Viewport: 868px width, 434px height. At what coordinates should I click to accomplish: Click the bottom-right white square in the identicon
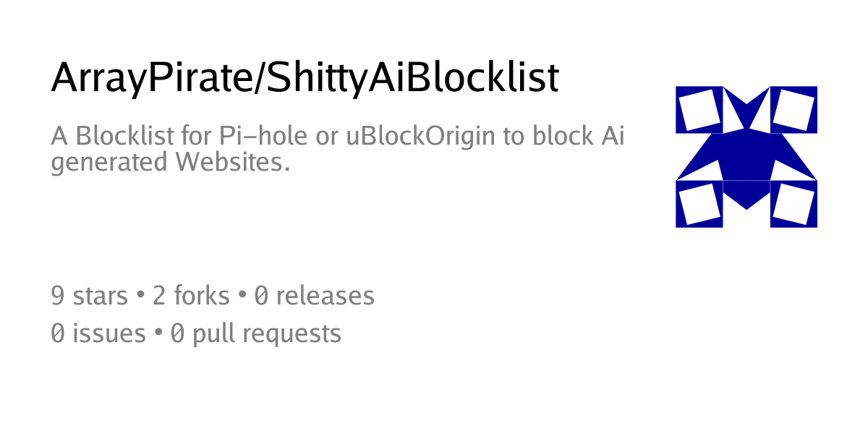793,203
